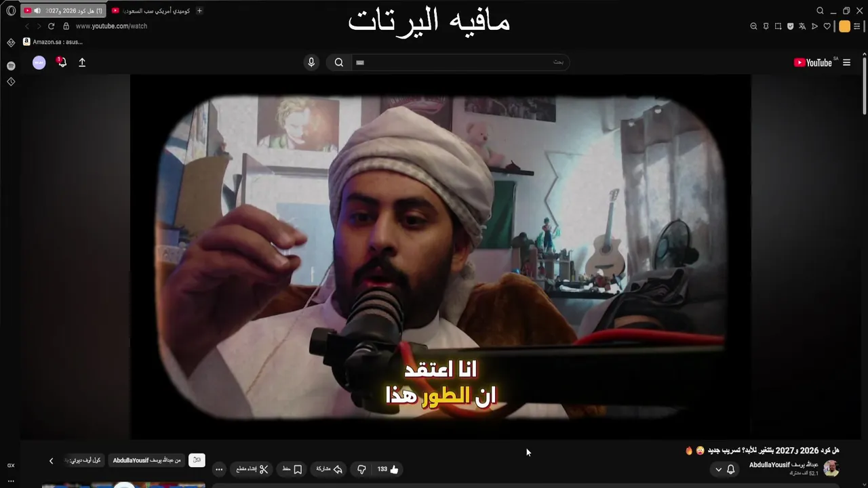Open YouTube notifications bell
The width and height of the screenshot is (868, 488).
click(x=61, y=62)
